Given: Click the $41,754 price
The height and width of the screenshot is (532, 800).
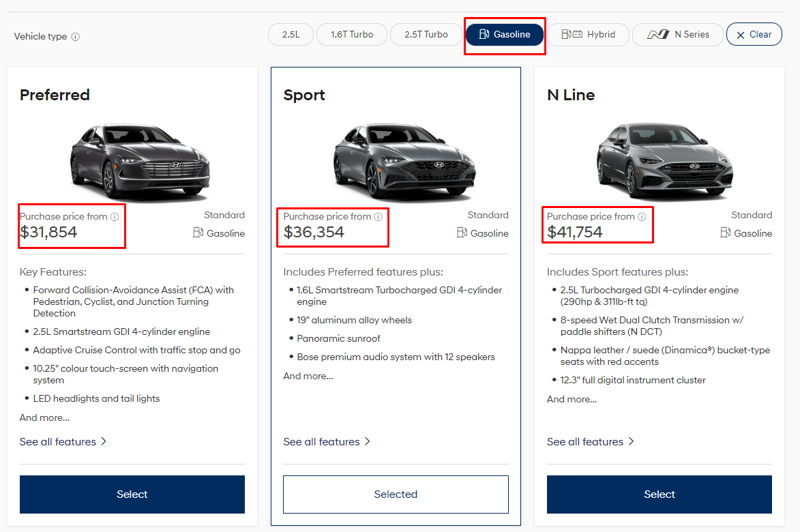Looking at the screenshot, I should tap(574, 232).
